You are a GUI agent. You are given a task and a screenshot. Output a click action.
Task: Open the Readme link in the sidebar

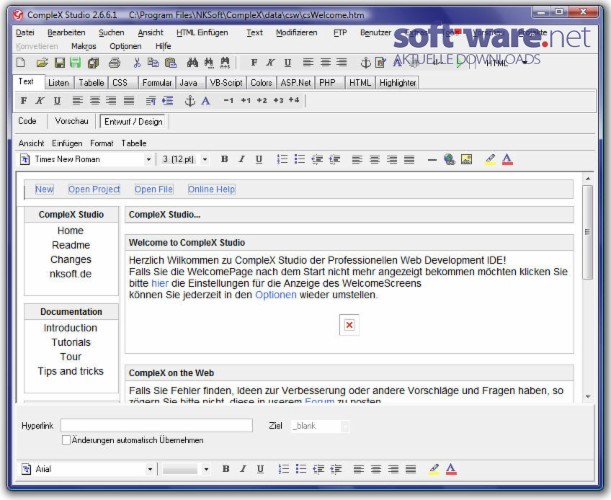pyautogui.click(x=71, y=245)
